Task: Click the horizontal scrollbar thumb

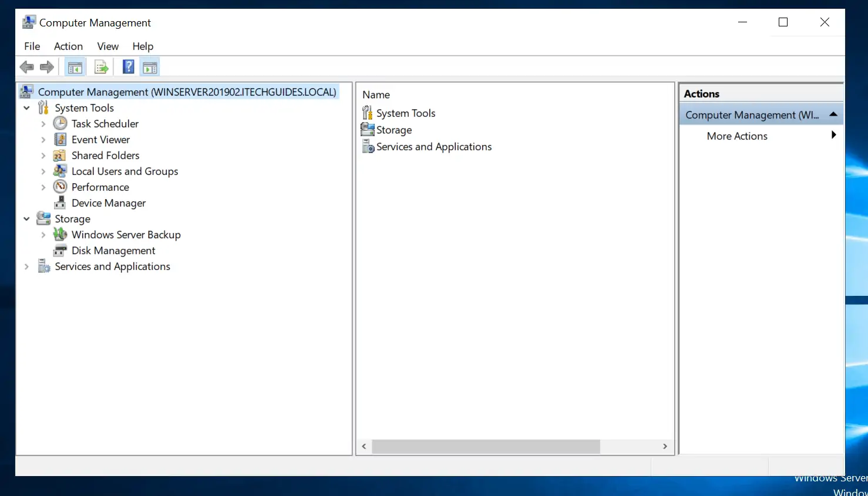Action: pyautogui.click(x=486, y=447)
